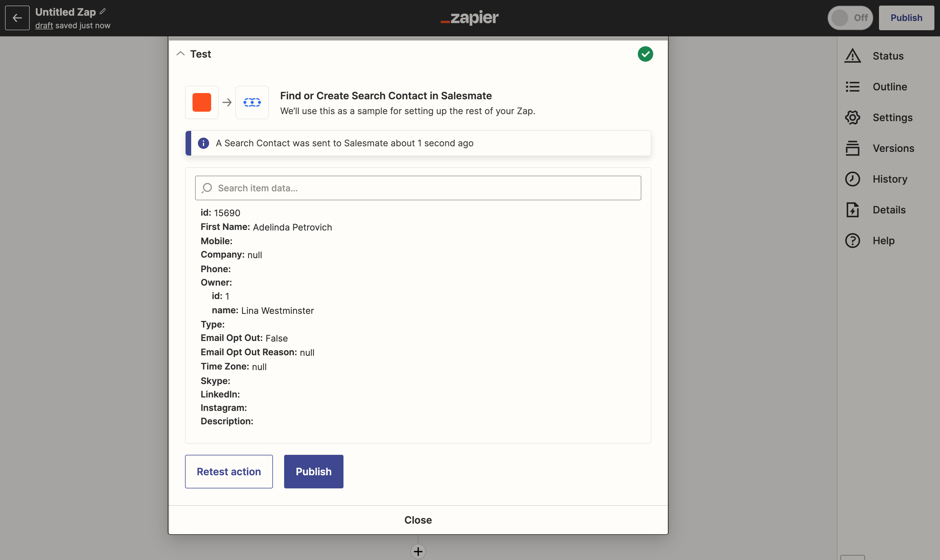Open the Settings gear icon
The height and width of the screenshot is (560, 940).
click(852, 117)
